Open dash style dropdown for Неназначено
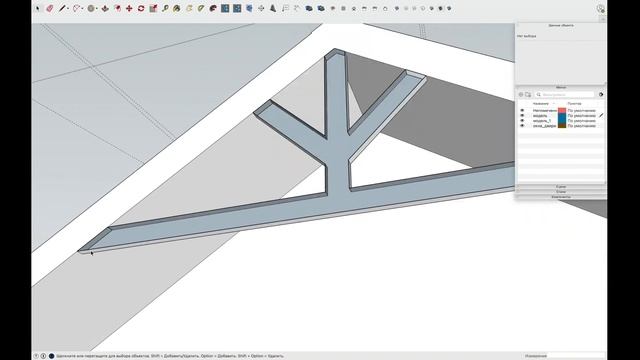The height and width of the screenshot is (360, 640). pyautogui.click(x=582, y=111)
